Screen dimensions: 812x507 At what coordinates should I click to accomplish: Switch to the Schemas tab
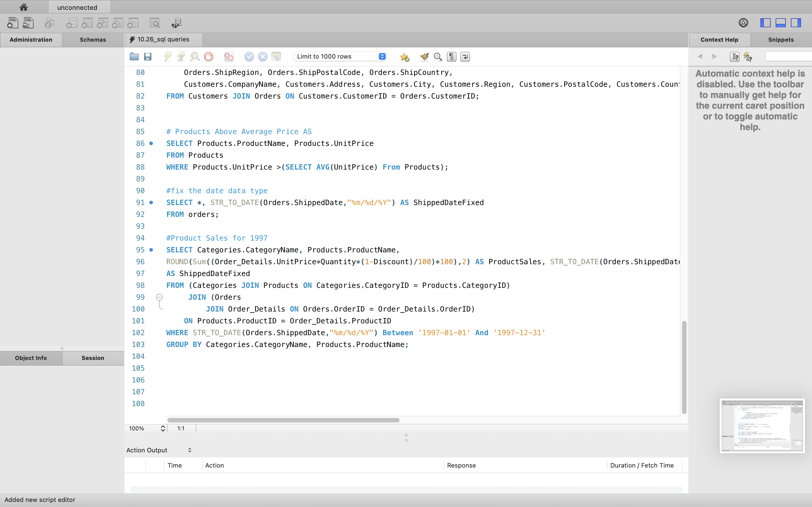point(92,39)
